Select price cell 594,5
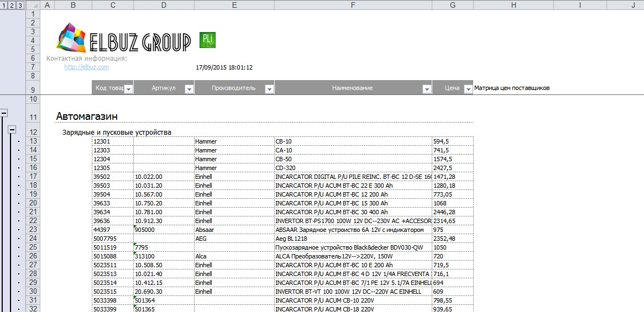644x312 pixels. (453, 141)
